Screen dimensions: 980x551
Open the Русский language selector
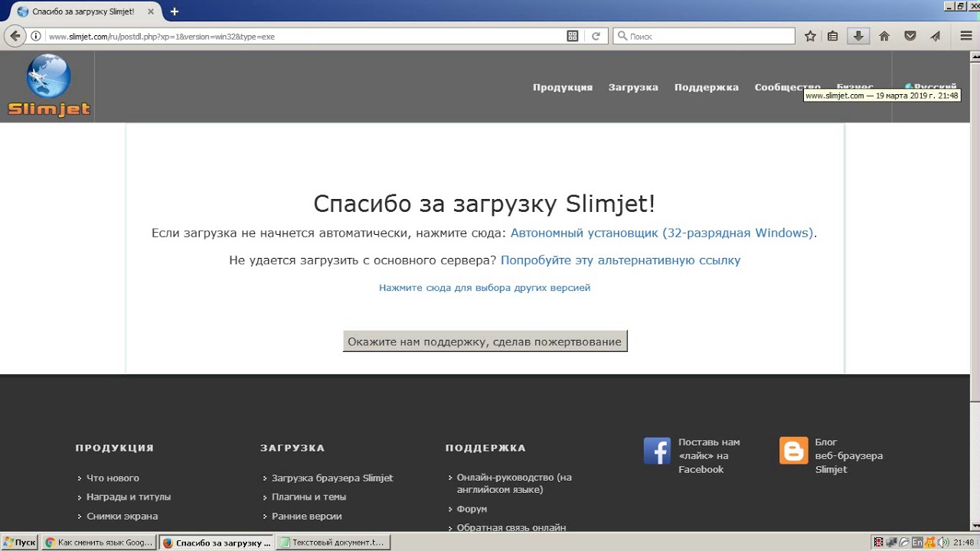coord(930,87)
